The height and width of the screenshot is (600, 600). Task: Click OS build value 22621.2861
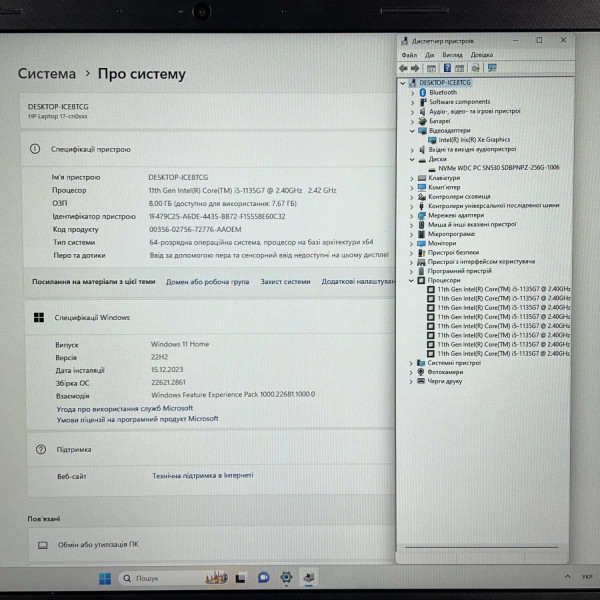(168, 382)
